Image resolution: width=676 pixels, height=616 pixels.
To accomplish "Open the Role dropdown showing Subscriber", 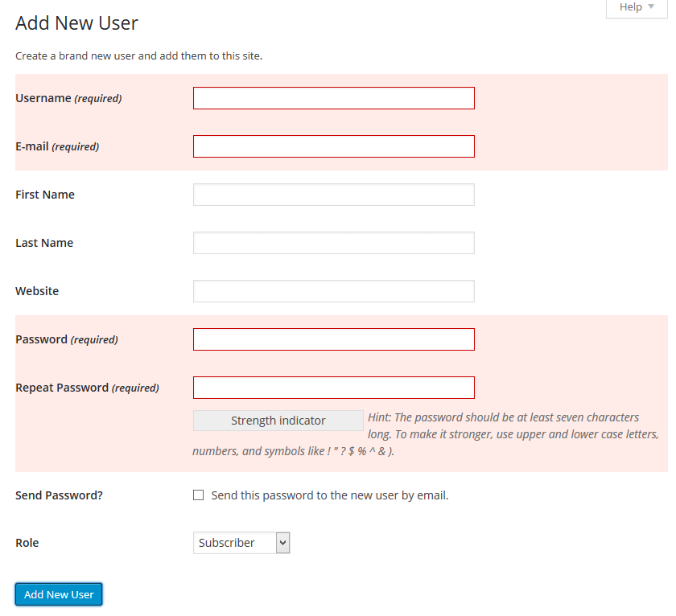I will pyautogui.click(x=241, y=543).
